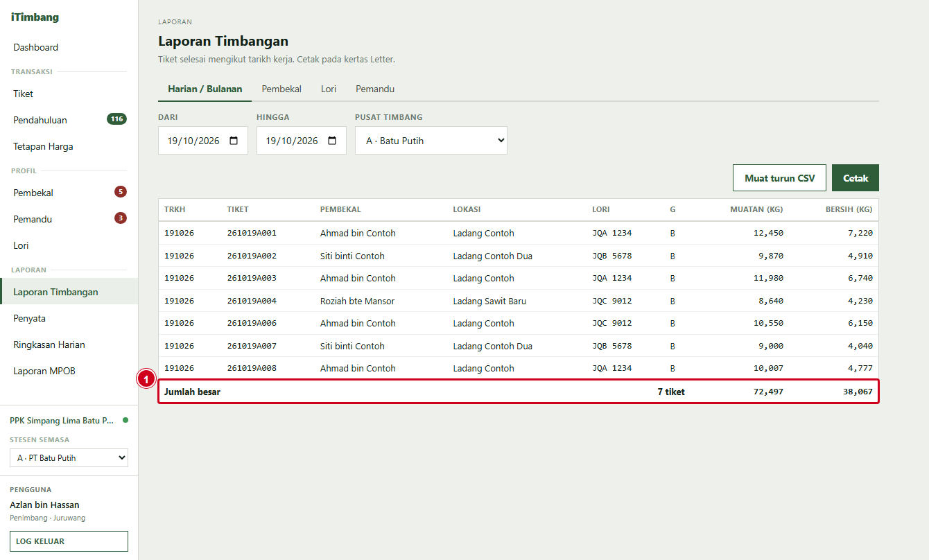Open Laporan MPOB in the sidebar
Screen dimensions: 929x560
coord(69,371)
